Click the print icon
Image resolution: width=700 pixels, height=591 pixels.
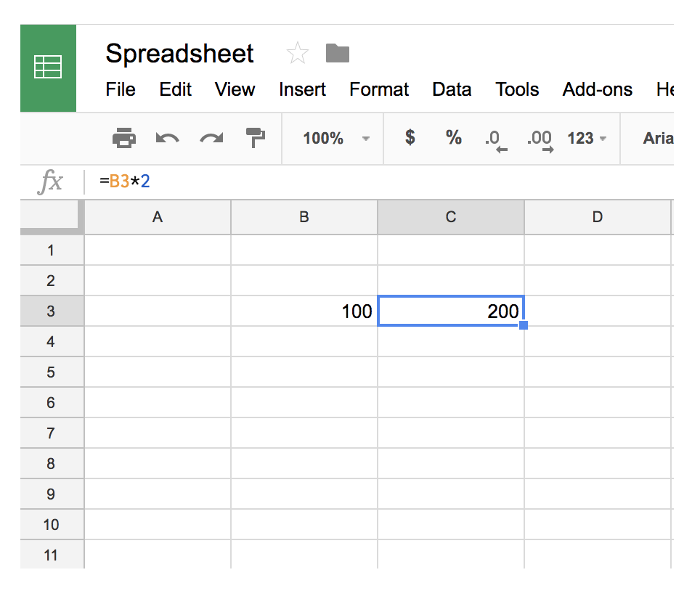tap(124, 138)
